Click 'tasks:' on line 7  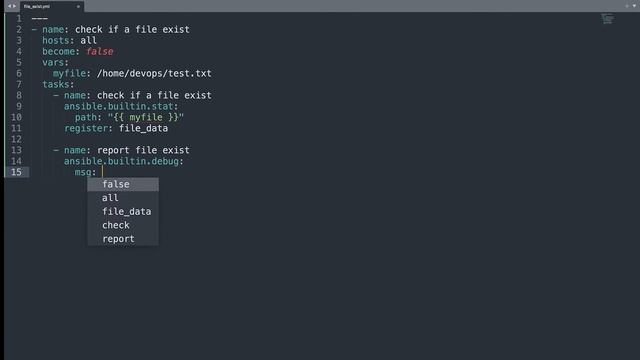[58, 84]
